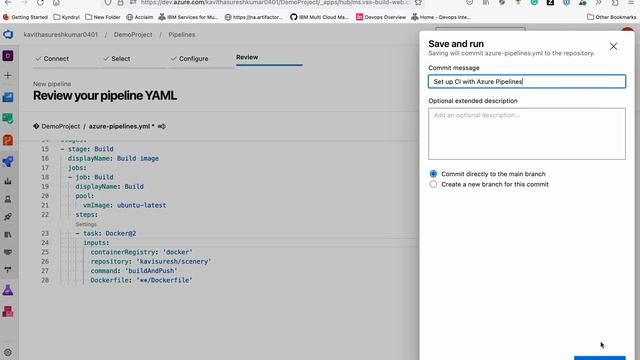This screenshot has width=640, height=360.
Task: Click the Commit message input field
Action: point(527,82)
